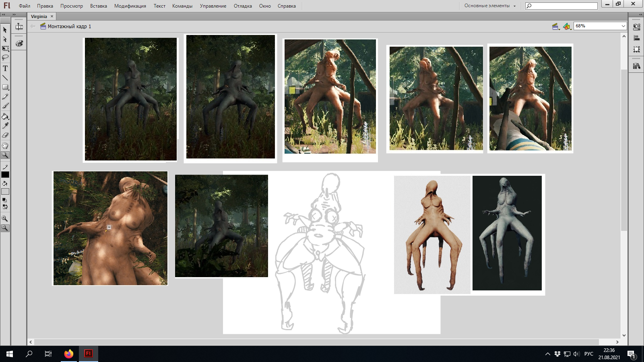644x362 pixels.
Task: Select the Rectangle tool
Action: [5, 87]
